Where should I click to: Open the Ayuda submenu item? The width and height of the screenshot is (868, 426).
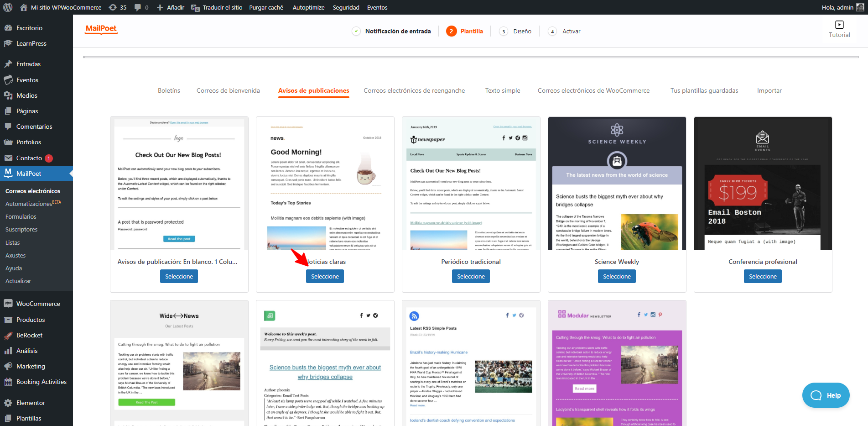pyautogui.click(x=14, y=268)
